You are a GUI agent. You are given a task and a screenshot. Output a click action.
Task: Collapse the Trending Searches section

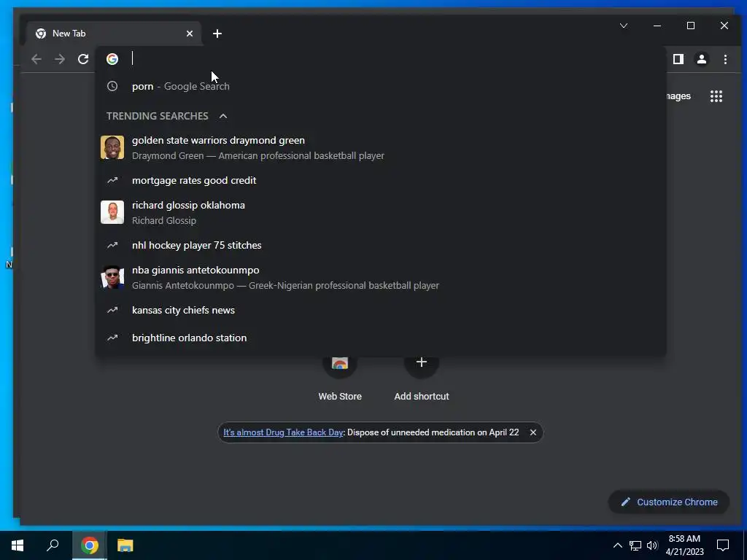point(223,116)
